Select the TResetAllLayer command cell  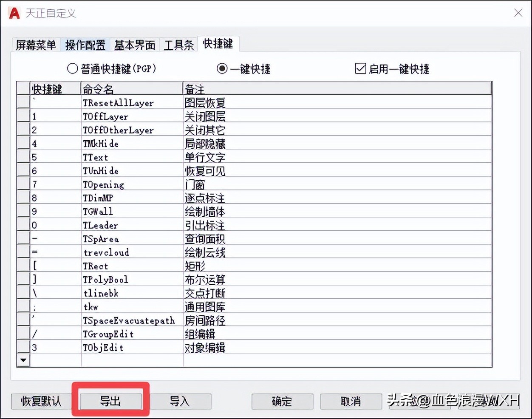click(132, 102)
